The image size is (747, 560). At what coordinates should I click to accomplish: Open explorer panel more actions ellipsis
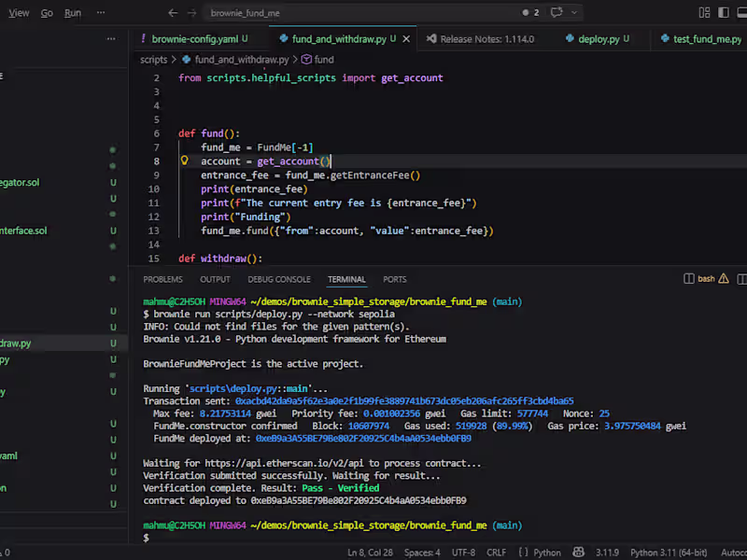[111, 39]
